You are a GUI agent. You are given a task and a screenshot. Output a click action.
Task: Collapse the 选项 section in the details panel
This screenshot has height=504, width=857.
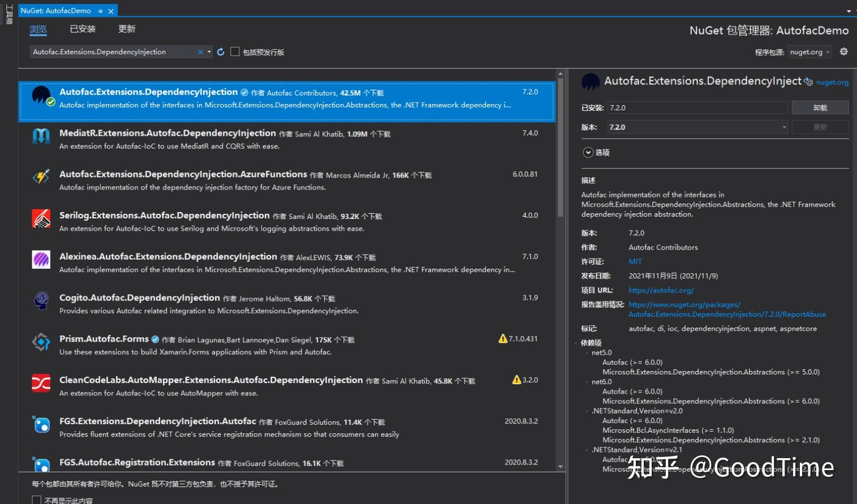pos(588,152)
